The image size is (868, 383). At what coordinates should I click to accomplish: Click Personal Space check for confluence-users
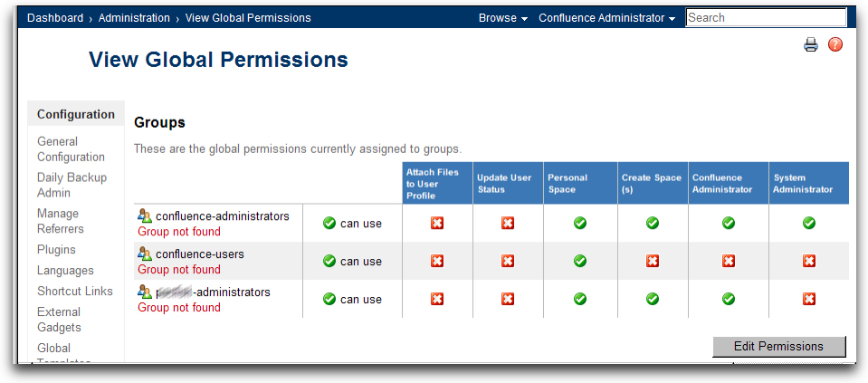coord(580,261)
